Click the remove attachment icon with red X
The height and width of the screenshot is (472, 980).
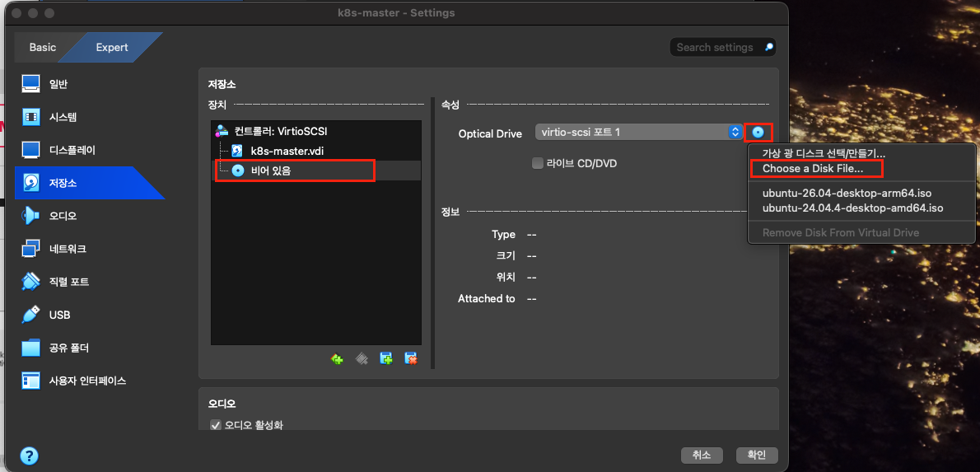tap(411, 359)
